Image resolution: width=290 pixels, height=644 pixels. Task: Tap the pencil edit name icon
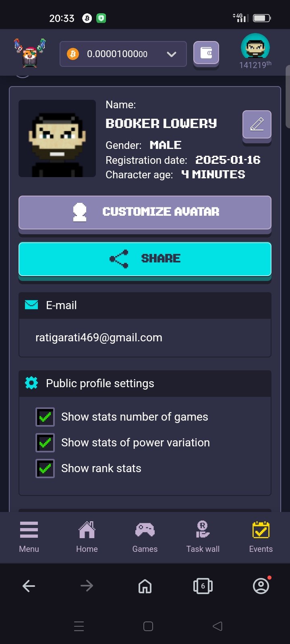(x=257, y=124)
